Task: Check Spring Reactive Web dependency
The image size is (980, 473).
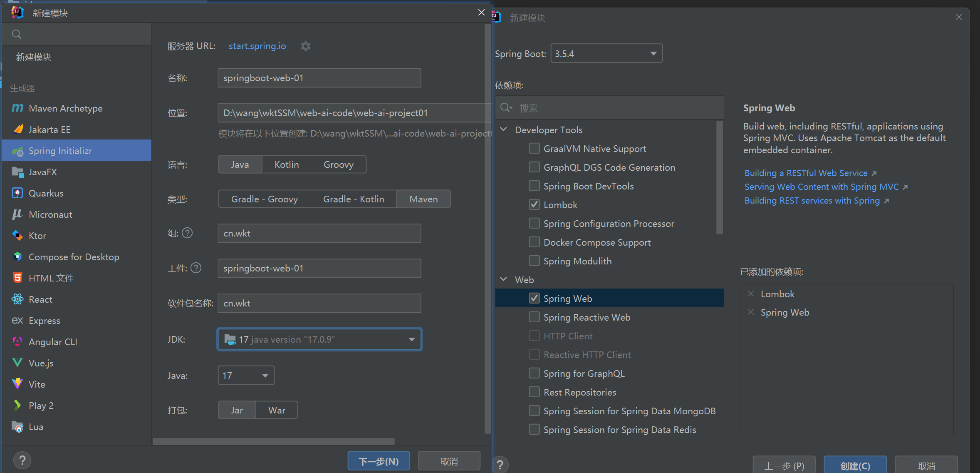Action: [534, 317]
